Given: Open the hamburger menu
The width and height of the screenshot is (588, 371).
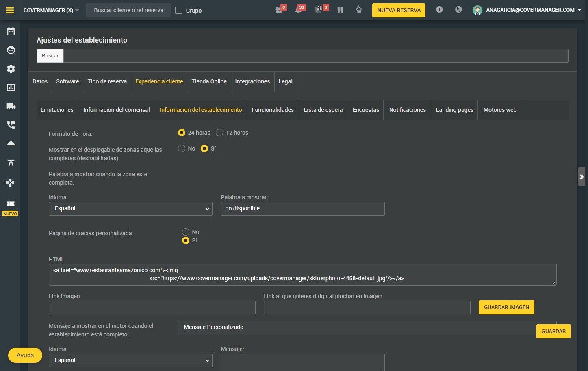Looking at the screenshot, I should 10,10.
